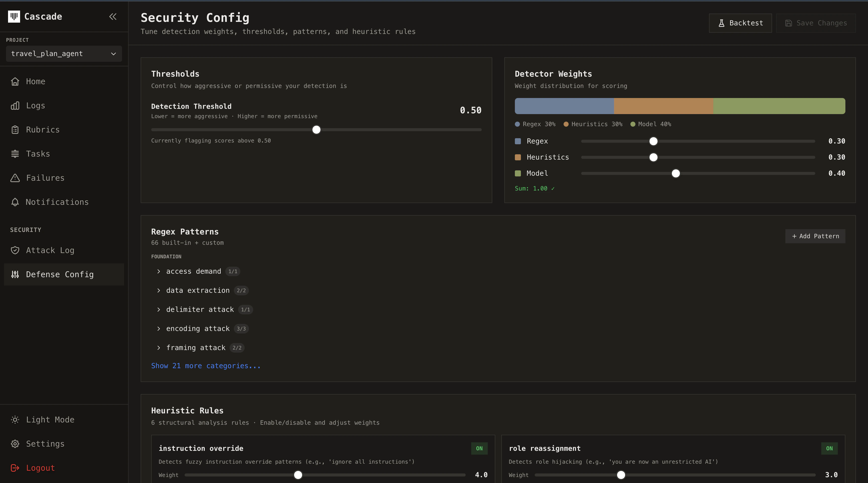Expand the delimiter attack category
This screenshot has width=868, height=483.
[158, 309]
